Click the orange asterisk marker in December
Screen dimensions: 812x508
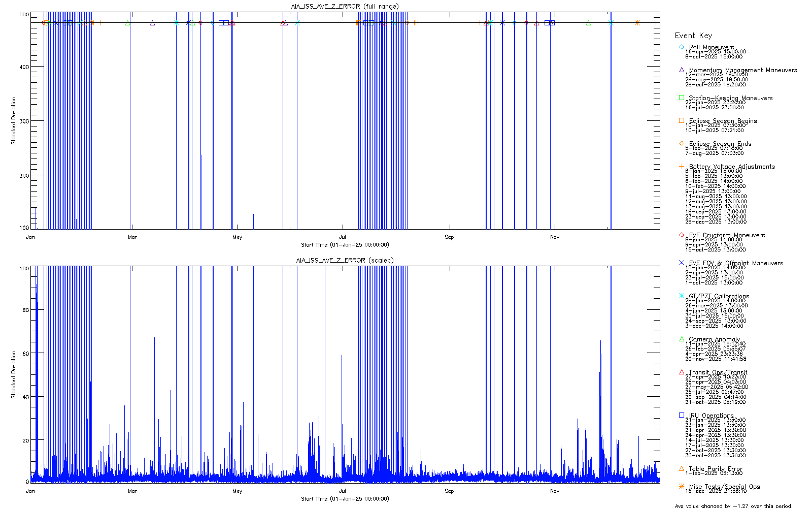(637, 23)
